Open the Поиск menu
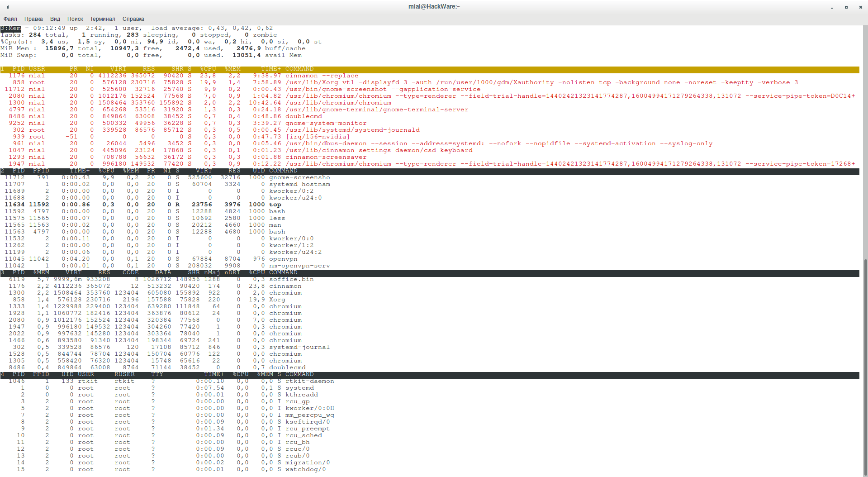Screen dimensions: 868x477 pyautogui.click(x=75, y=19)
